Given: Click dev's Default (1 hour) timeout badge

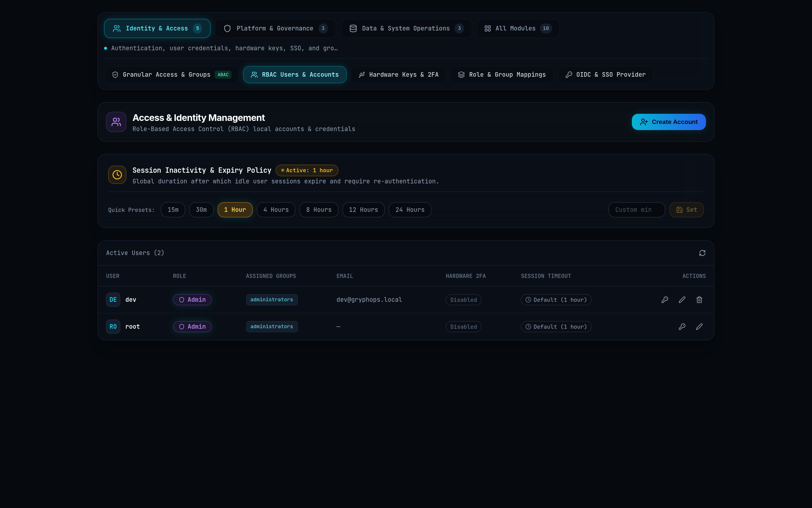Looking at the screenshot, I should click(x=556, y=300).
